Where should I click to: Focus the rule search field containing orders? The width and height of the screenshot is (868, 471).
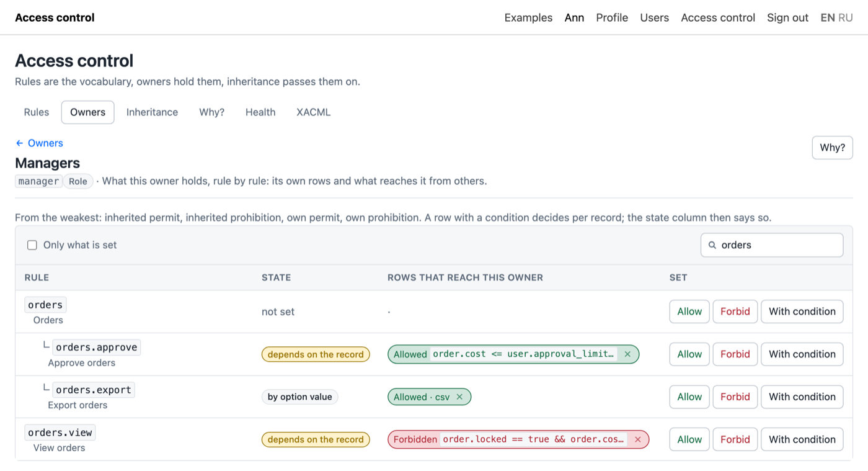tap(772, 245)
